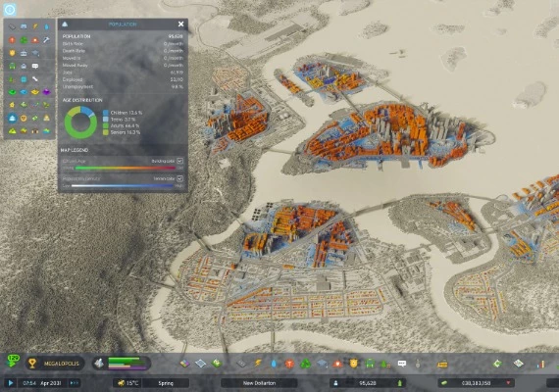
Task: Click population density gradient bar
Action: pos(123,185)
